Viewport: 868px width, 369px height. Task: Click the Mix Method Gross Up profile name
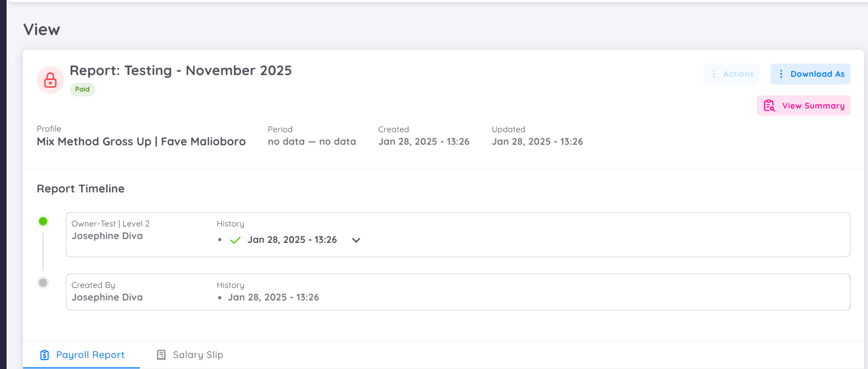coord(141,141)
